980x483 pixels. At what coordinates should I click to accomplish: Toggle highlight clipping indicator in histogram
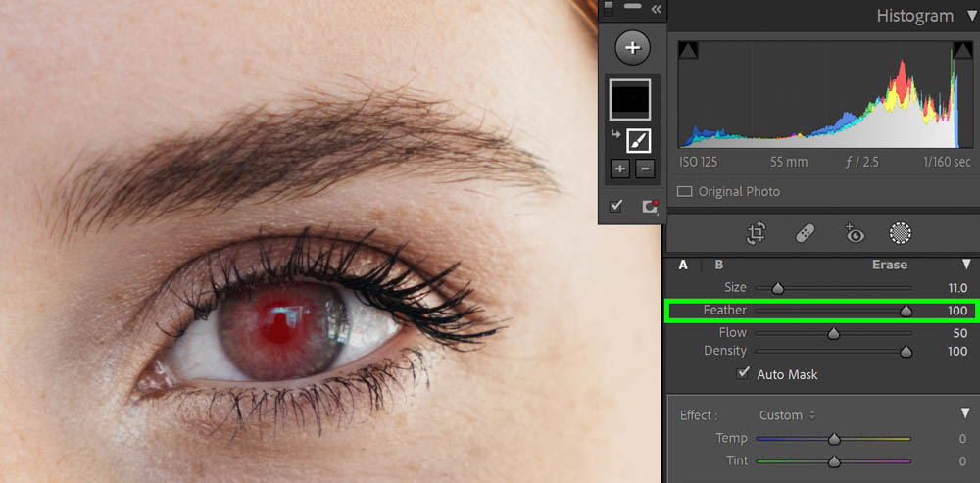(x=962, y=51)
